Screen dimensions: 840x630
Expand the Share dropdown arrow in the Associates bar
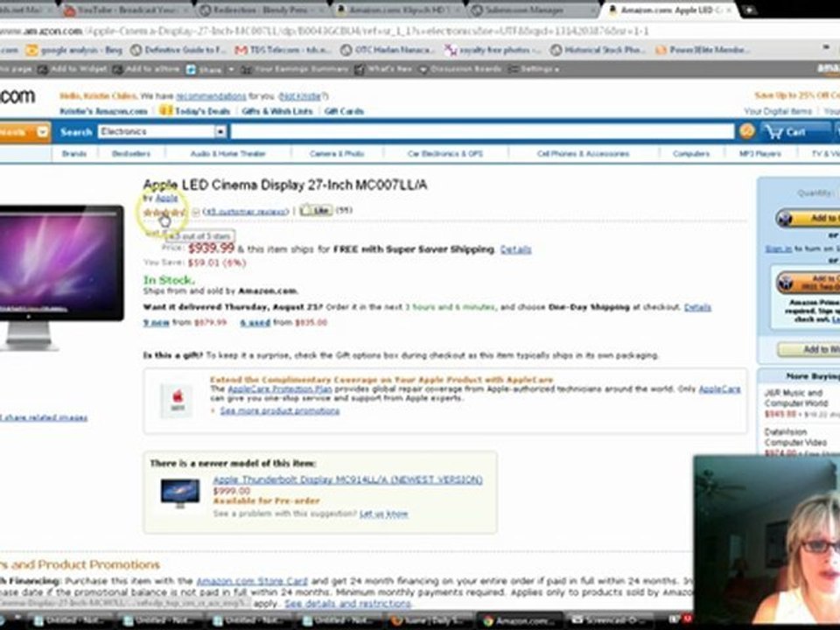(x=231, y=69)
